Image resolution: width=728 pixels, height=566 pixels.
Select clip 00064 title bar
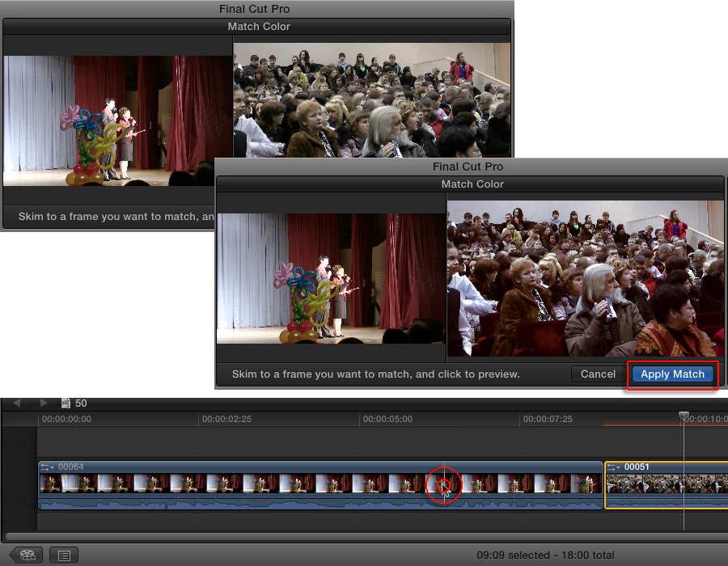tap(320, 467)
